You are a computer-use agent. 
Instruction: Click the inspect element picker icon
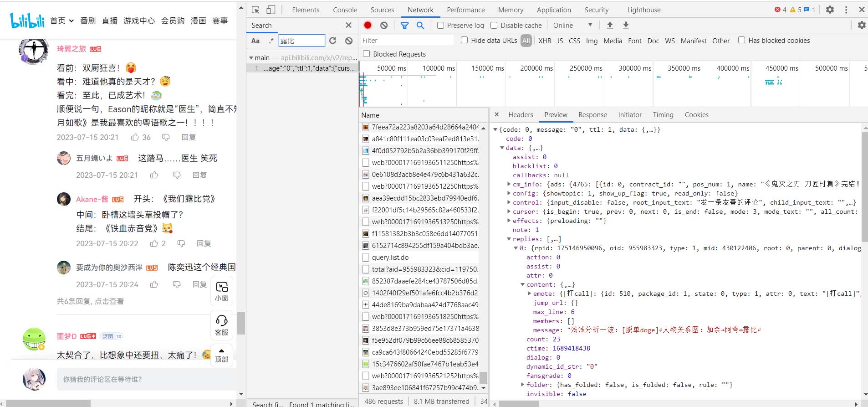click(255, 10)
